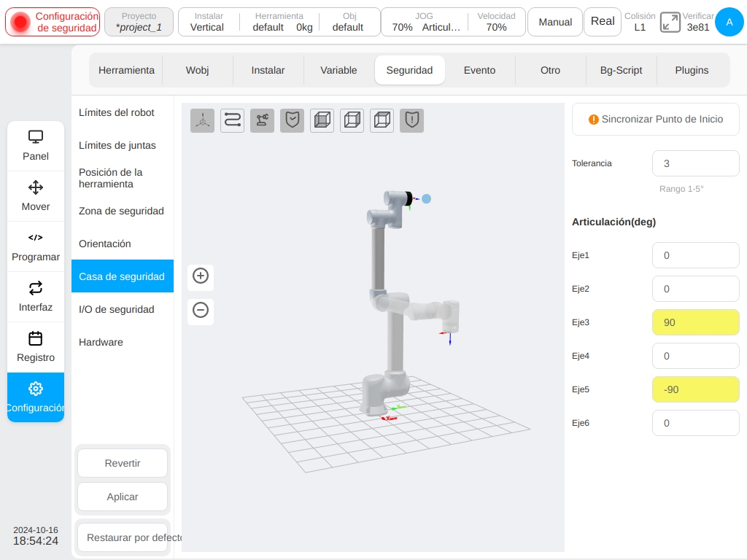Open Posición de la herramienta settings

coord(123,178)
